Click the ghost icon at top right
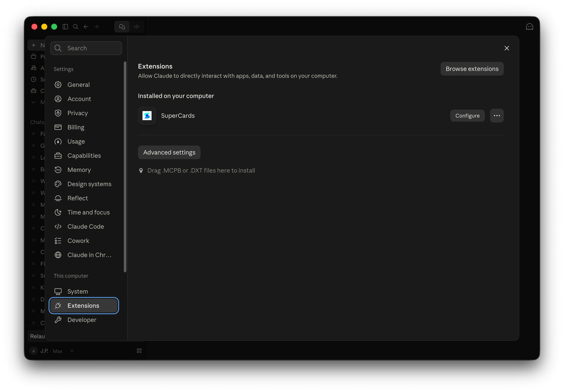 [x=529, y=26]
